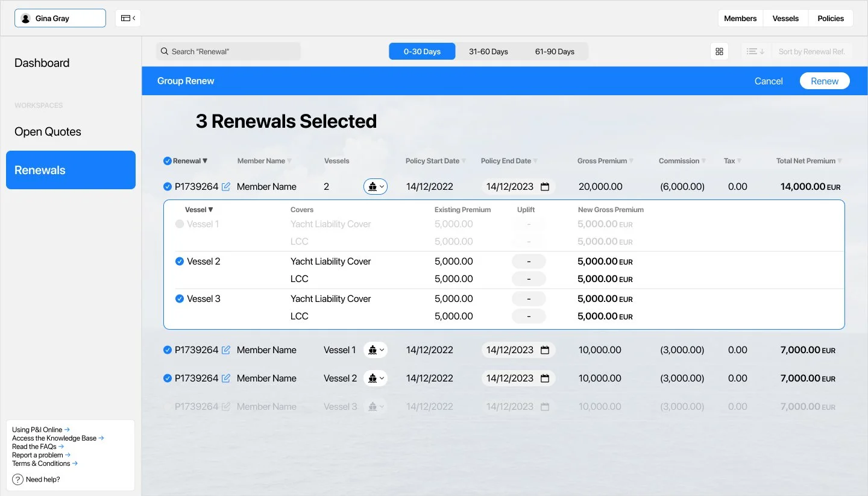Click the list sort order icon

[x=755, y=51]
